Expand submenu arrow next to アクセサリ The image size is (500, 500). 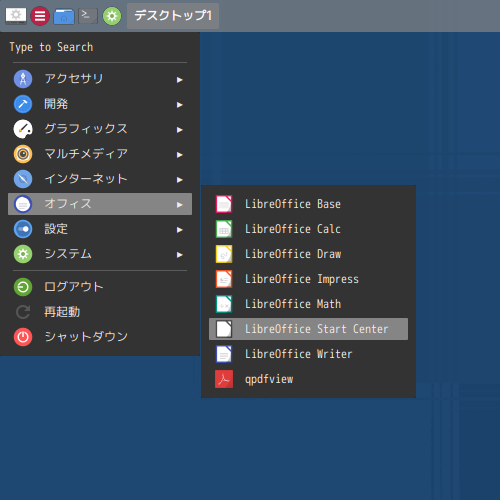(x=180, y=80)
